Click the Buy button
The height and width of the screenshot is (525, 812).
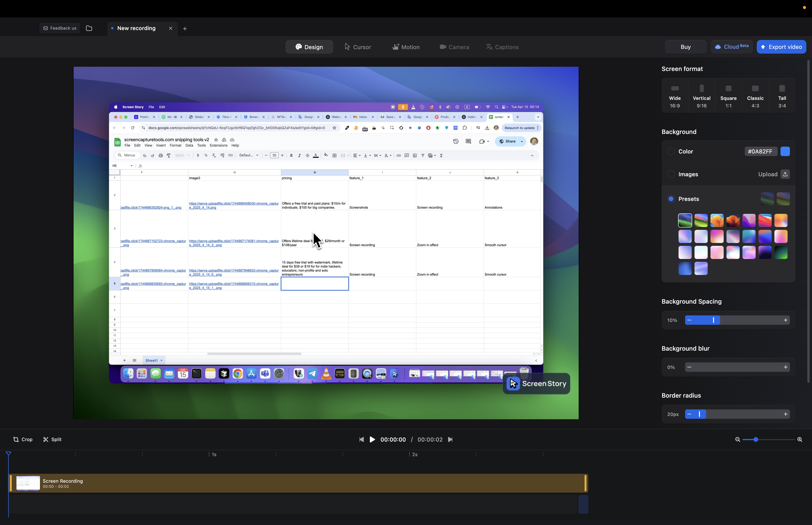tap(686, 47)
